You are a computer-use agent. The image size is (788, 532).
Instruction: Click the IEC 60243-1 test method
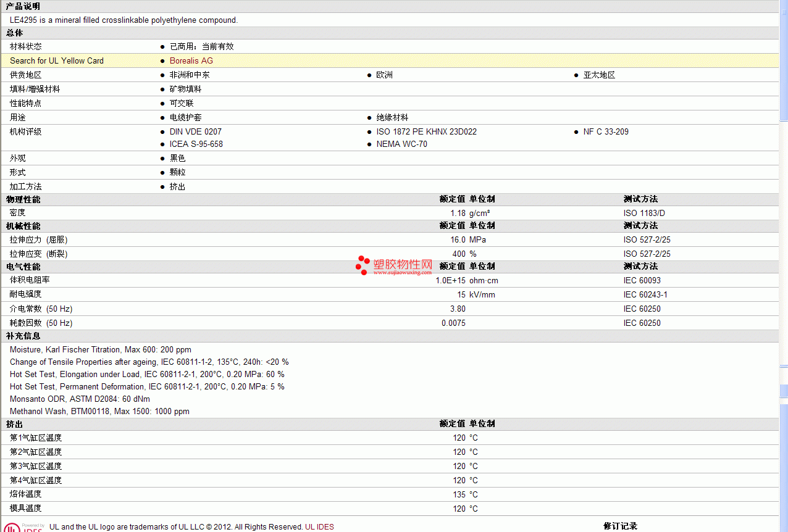pyautogui.click(x=645, y=294)
